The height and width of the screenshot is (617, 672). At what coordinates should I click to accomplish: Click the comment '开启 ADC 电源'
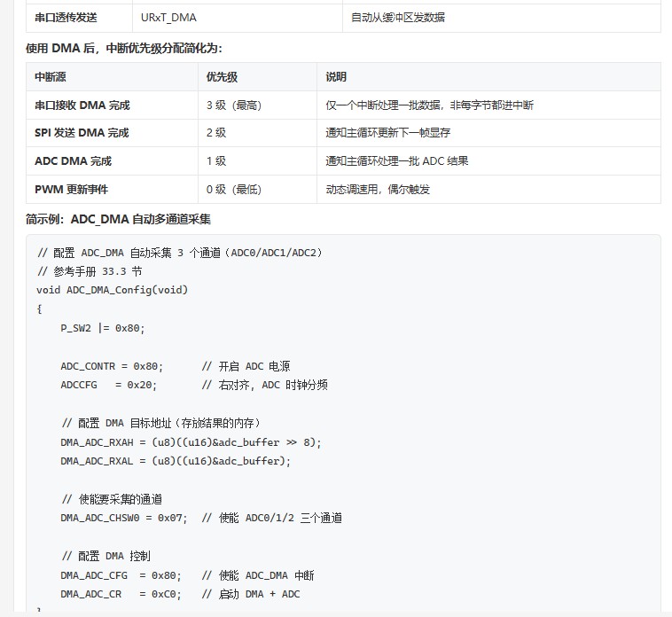246,366
